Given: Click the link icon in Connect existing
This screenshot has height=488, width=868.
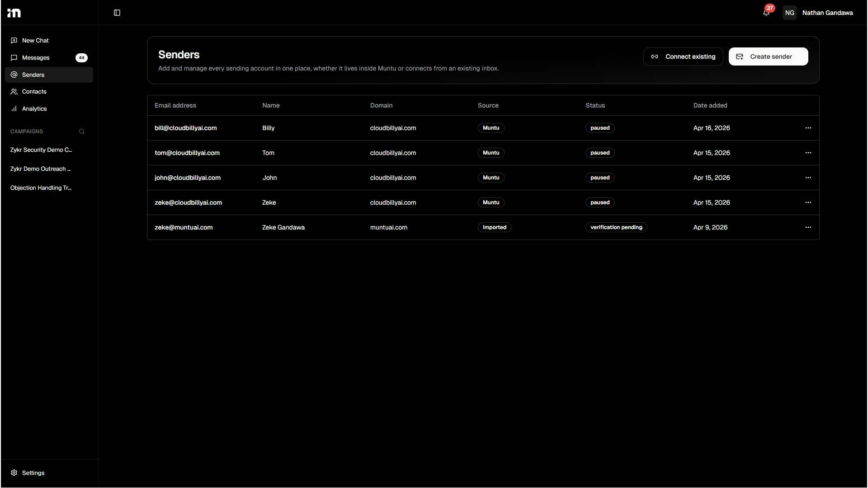Looking at the screenshot, I should click(x=655, y=57).
